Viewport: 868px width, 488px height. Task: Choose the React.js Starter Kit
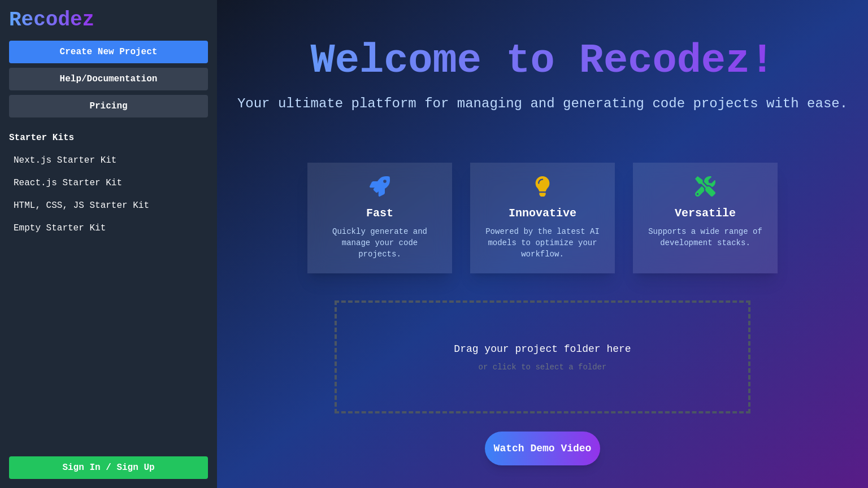click(68, 183)
